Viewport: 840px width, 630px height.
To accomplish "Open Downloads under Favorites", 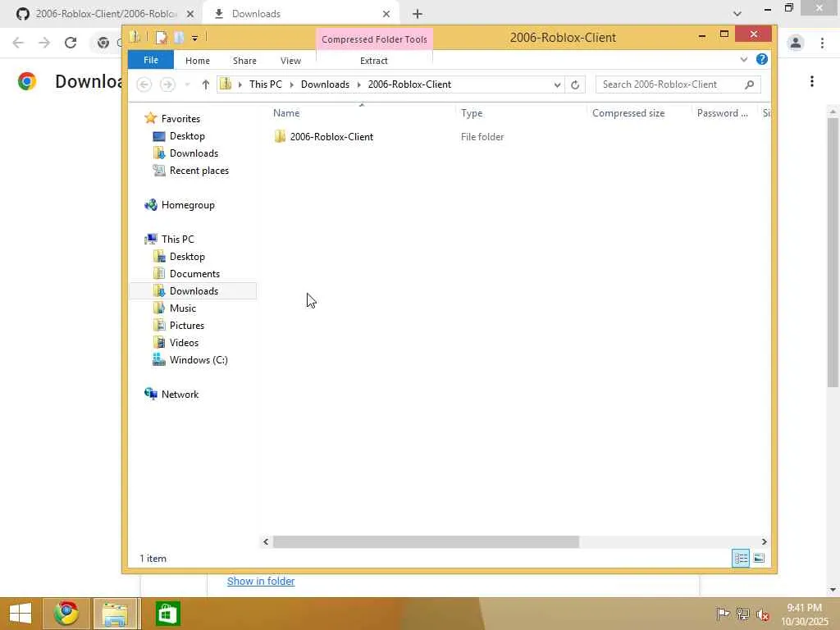I will pos(194,153).
